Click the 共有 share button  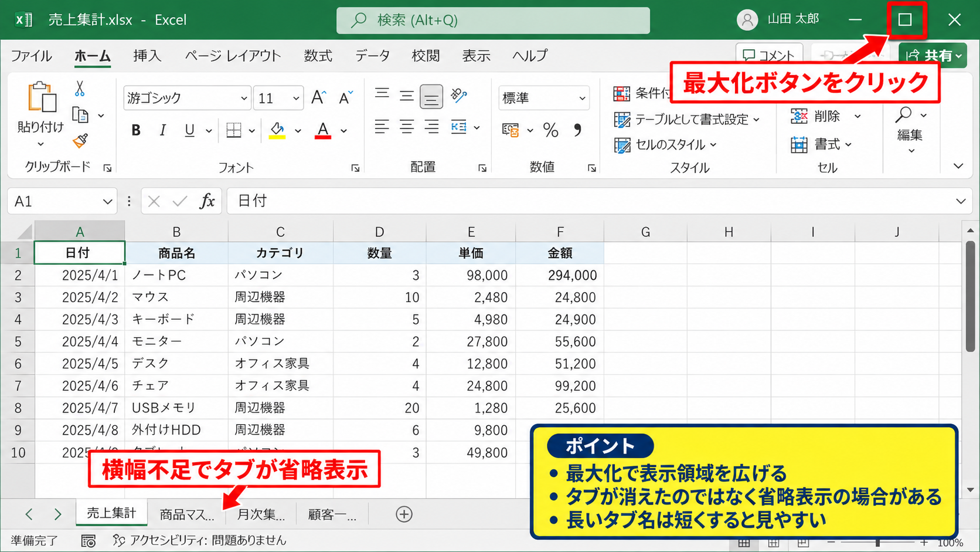tap(933, 56)
